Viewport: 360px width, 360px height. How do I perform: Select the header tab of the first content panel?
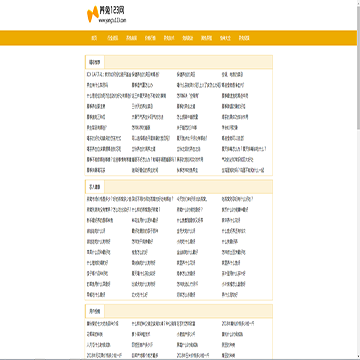coord(95,62)
